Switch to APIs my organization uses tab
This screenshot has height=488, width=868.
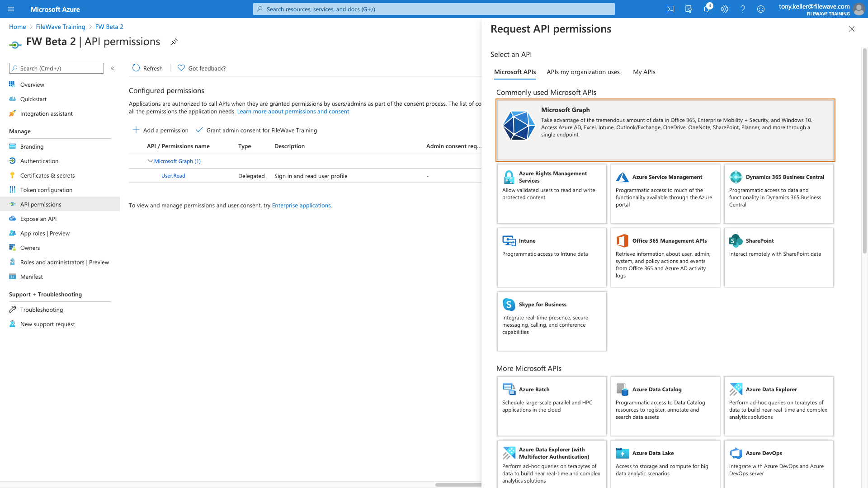583,72
